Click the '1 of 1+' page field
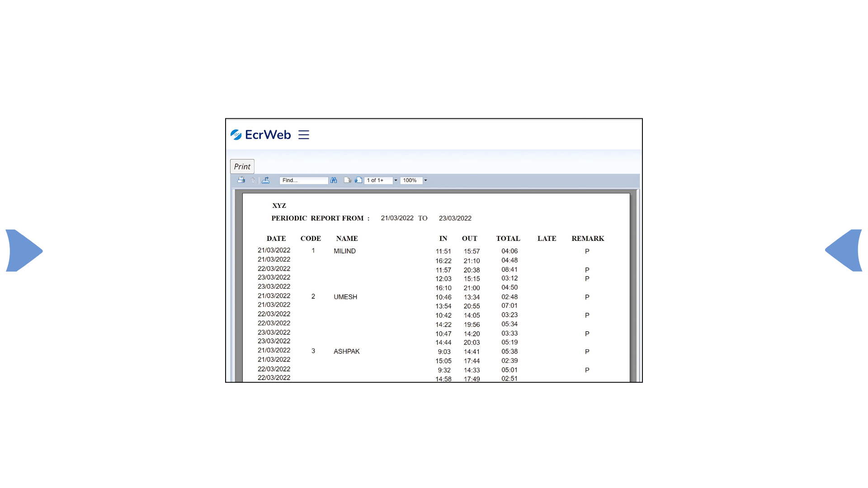Image resolution: width=868 pixels, height=488 pixels. tap(378, 180)
